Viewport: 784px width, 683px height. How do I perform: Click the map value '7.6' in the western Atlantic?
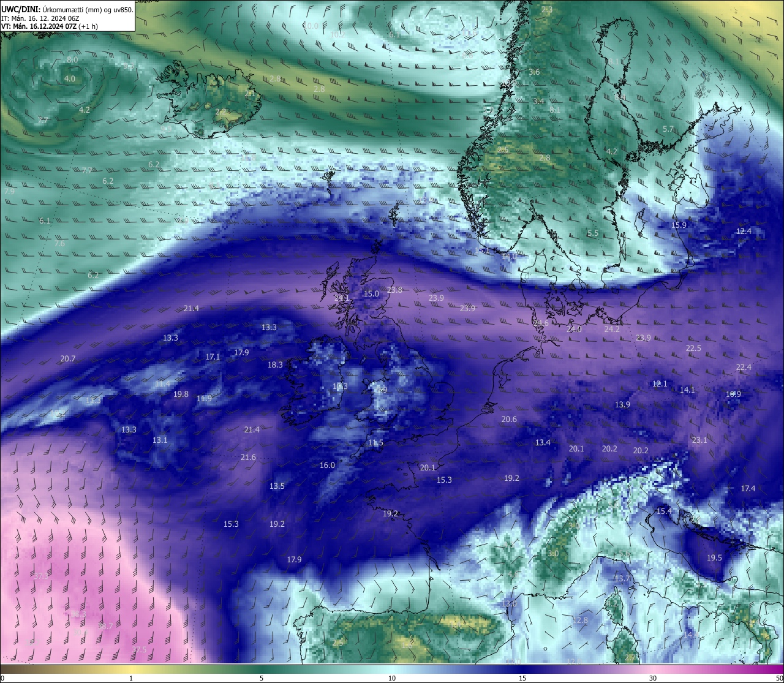pos(59,243)
